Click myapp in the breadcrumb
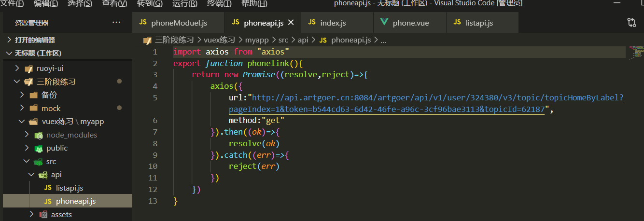 point(257,40)
